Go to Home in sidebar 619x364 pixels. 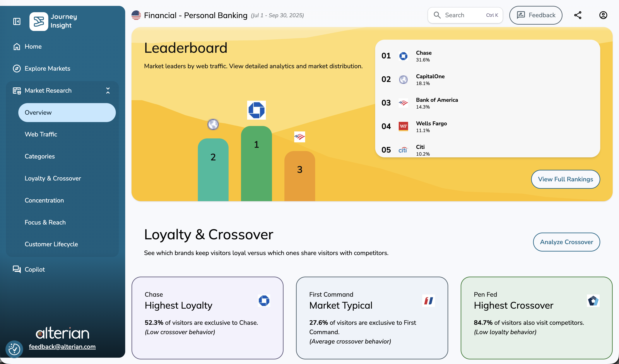tap(33, 46)
